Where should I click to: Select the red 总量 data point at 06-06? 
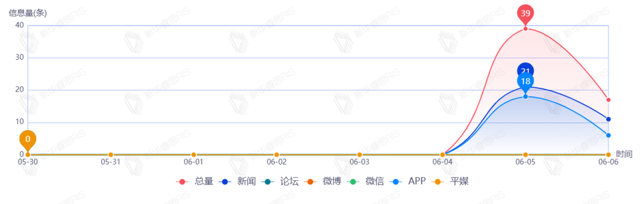click(608, 100)
